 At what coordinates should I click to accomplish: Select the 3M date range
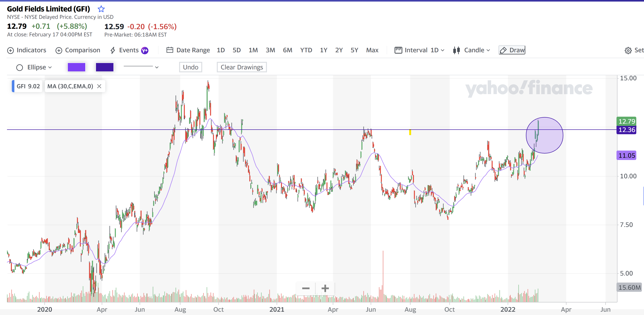point(270,50)
